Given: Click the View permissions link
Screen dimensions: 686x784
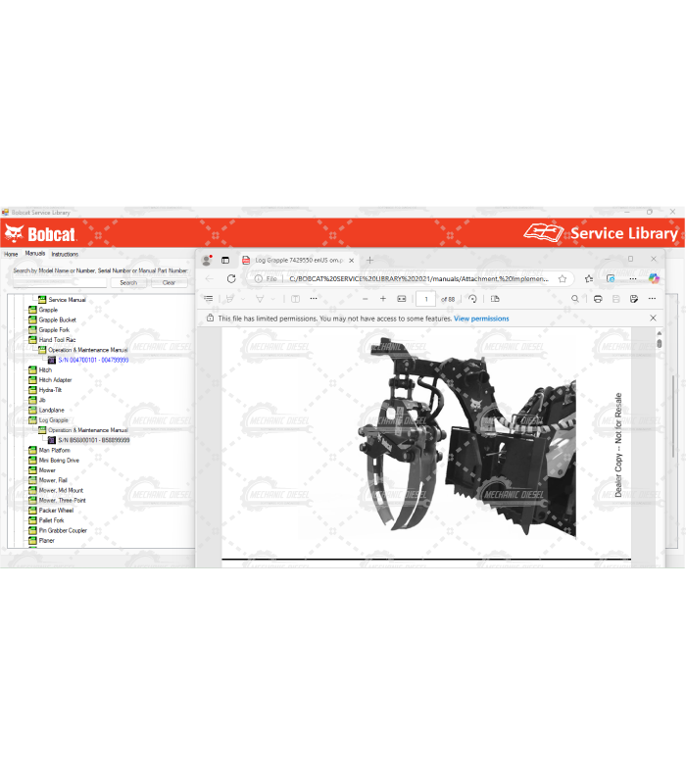Looking at the screenshot, I should (481, 318).
